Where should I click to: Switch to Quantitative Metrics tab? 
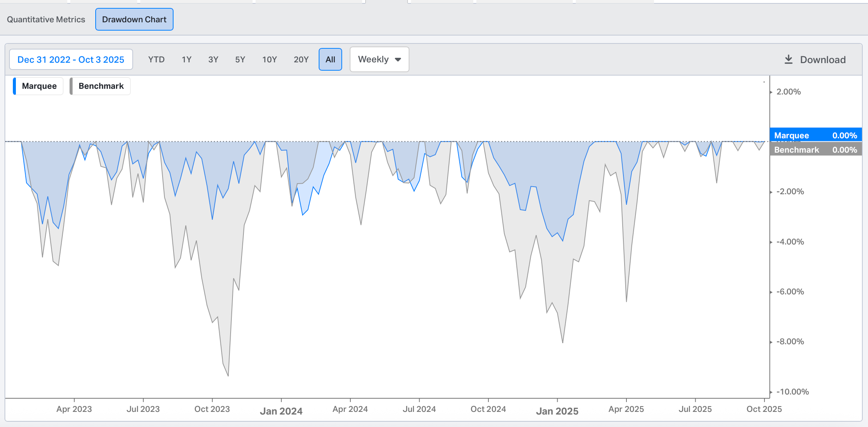tap(46, 20)
